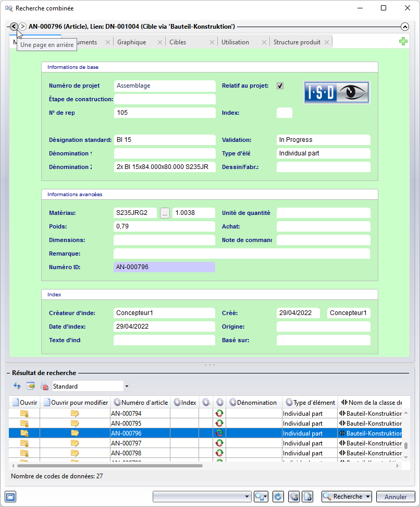This screenshot has height=507, width=420.
Task: Click the Numéro de projet field
Action: 165,86
